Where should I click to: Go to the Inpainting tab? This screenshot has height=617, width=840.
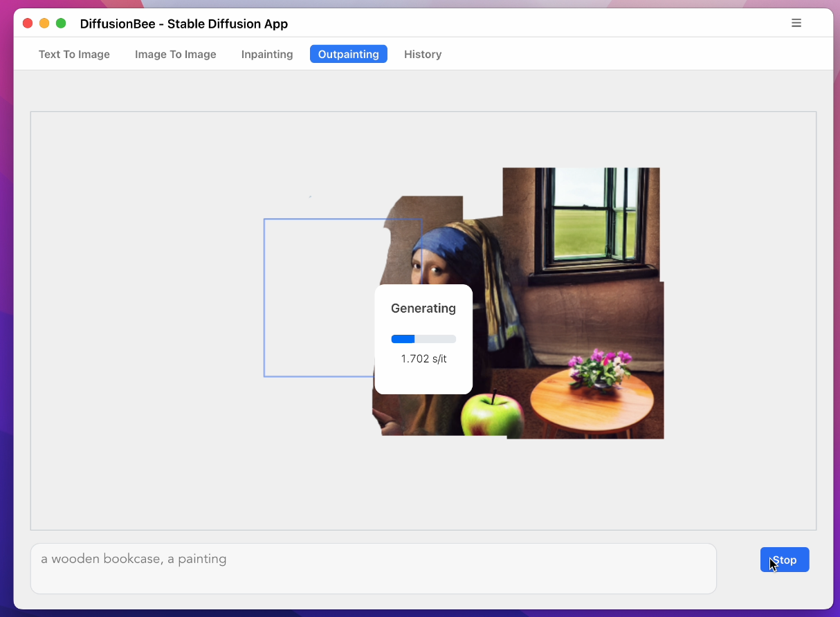pos(267,54)
